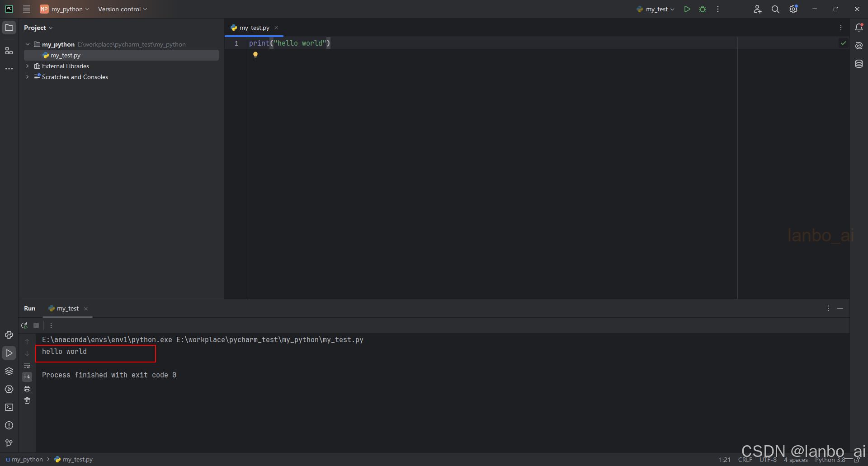Open the Version control dropdown
Image resolution: width=868 pixels, height=466 pixels.
point(122,9)
